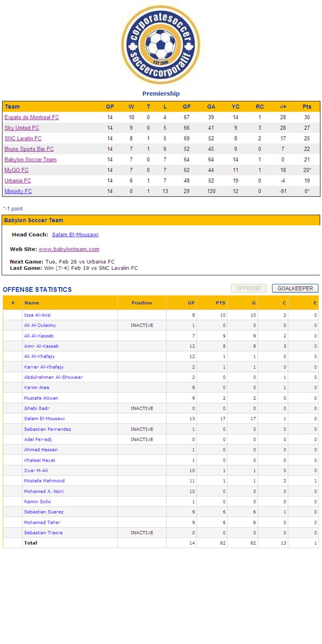The width and height of the screenshot is (322, 644).
Task: Open player Sebastian Traore
Action: 43,533
